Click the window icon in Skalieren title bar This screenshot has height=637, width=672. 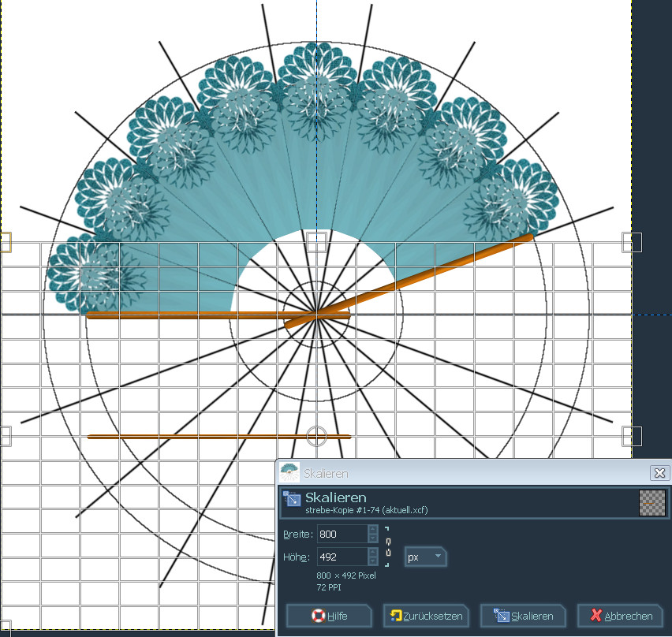(289, 473)
